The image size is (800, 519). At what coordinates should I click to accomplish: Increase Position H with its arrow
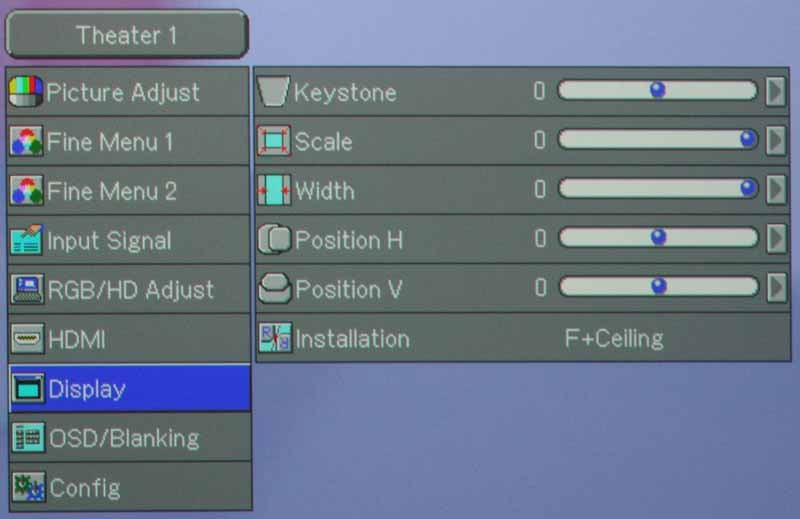click(776, 239)
